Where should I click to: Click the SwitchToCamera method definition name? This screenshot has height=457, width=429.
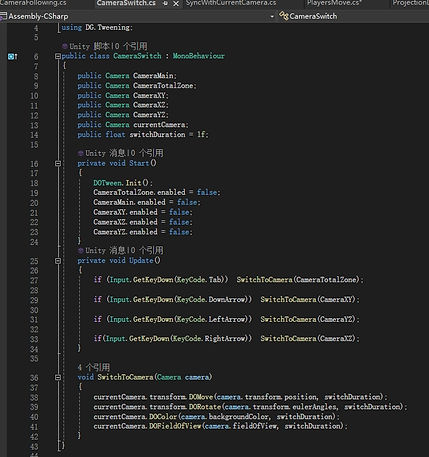(125, 377)
